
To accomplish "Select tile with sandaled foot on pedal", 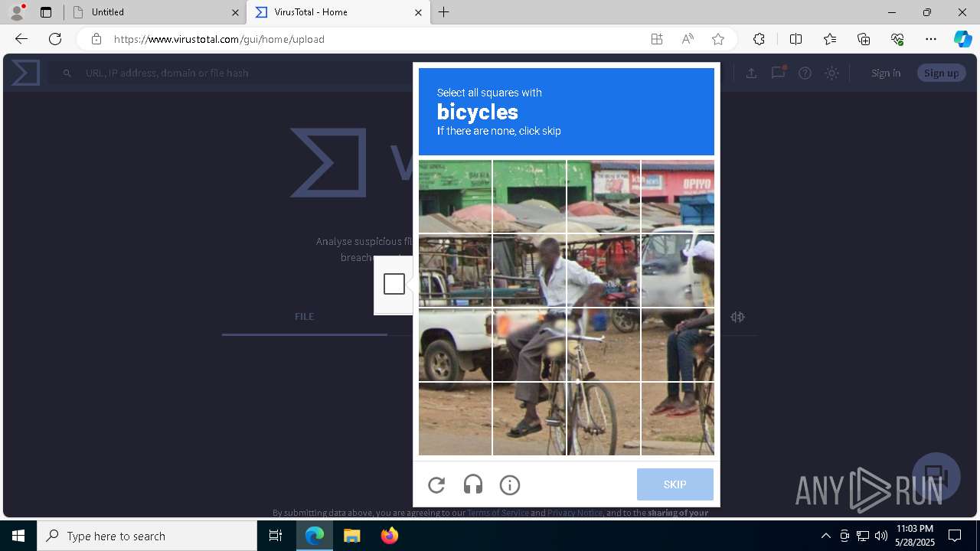I will [529, 419].
